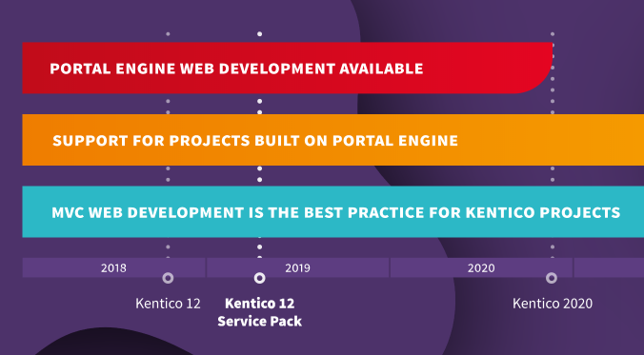The height and width of the screenshot is (355, 644).
Task: Select the 2020 year segment
Action: [481, 268]
